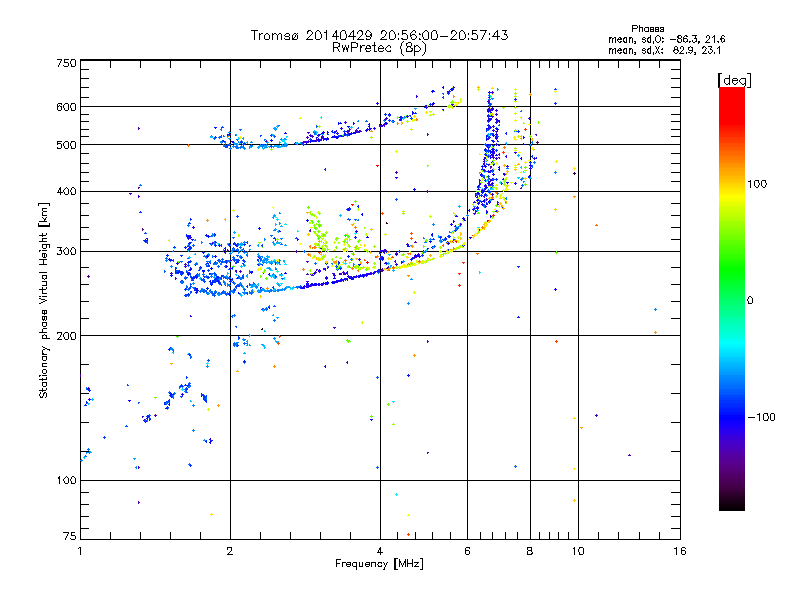Click the 'Phases' header label
This screenshot has height=600, width=800.
click(647, 29)
